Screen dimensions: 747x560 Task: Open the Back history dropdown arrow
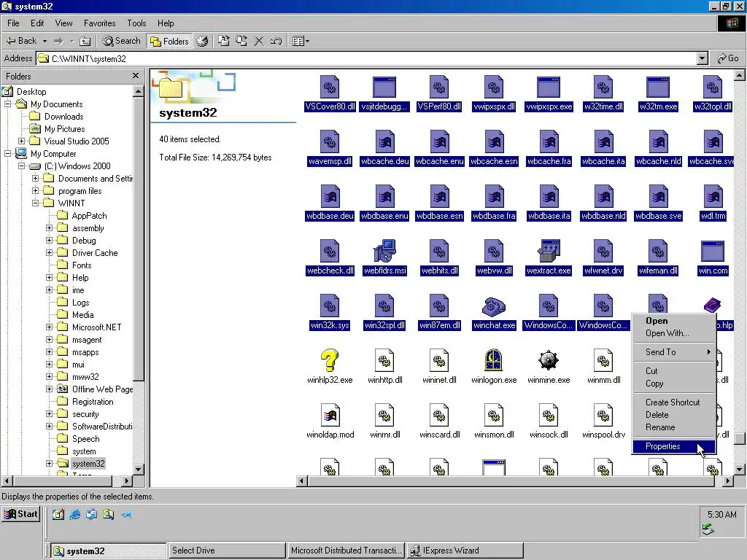[x=44, y=41]
